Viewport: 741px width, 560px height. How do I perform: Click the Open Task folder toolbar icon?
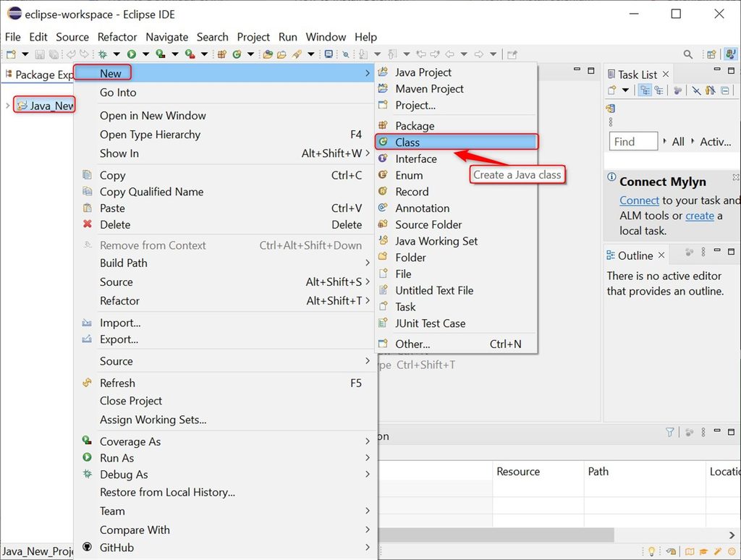pyautogui.click(x=281, y=54)
